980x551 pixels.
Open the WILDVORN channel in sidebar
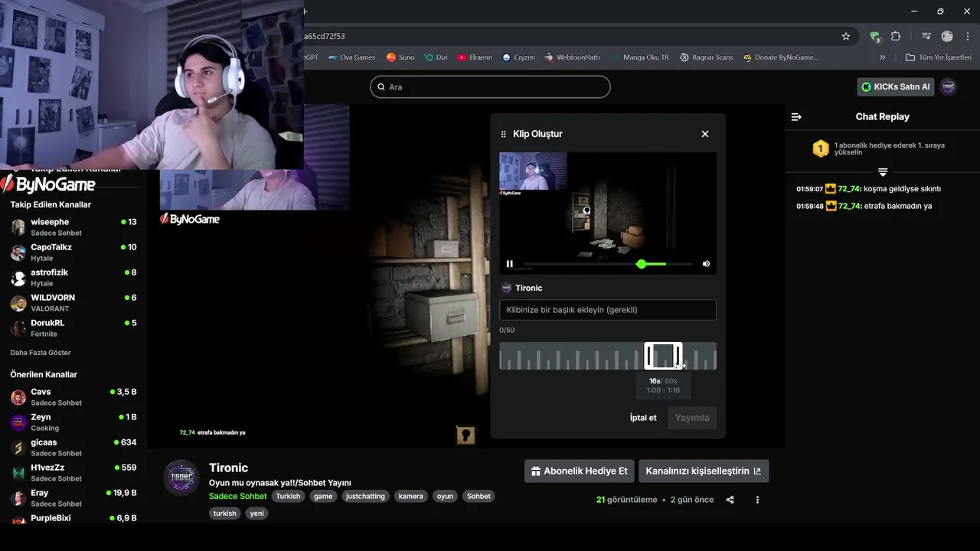(73, 302)
